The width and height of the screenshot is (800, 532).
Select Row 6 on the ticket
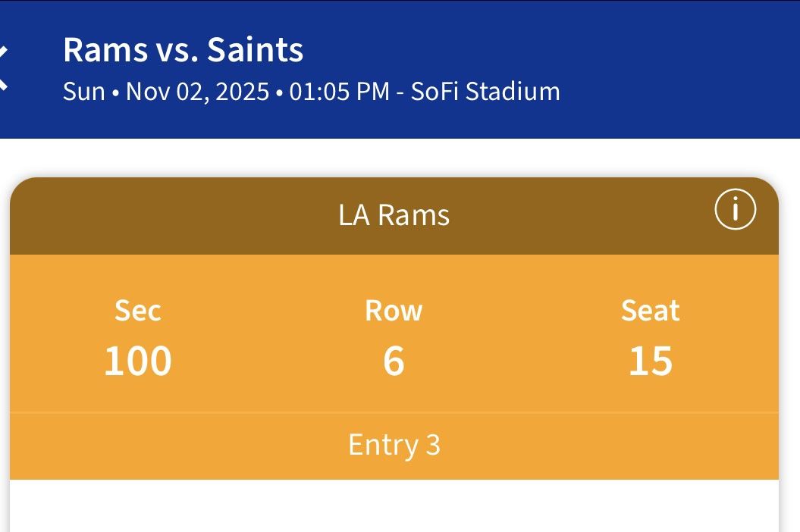[x=394, y=360]
